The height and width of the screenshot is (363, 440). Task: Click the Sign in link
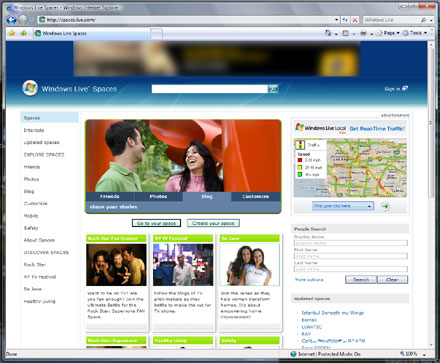tap(396, 89)
